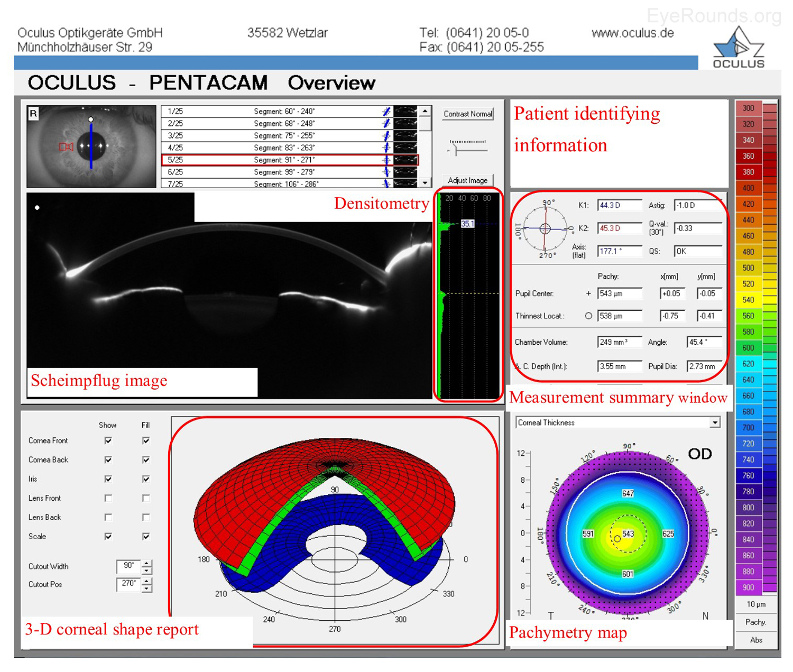Screen dimensions: 793x672
Task: Open the Corneal Thickness map dropdown
Action: pos(715,422)
